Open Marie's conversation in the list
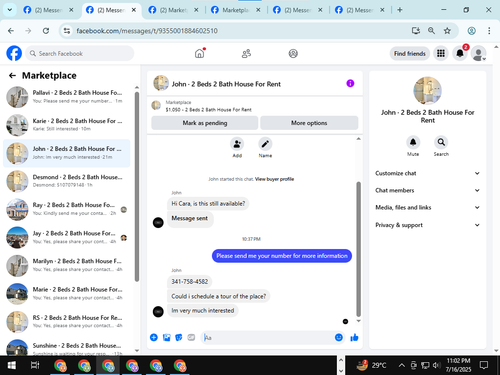The height and width of the screenshot is (375, 500). pos(67,294)
